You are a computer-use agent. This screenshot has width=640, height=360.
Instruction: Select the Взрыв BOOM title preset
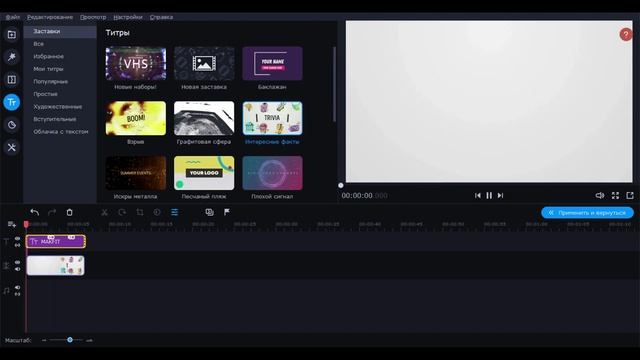[136, 118]
